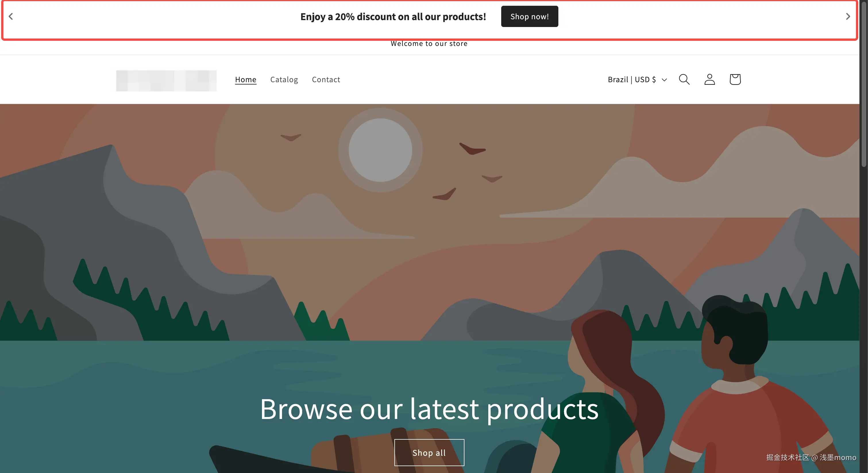Click the account person icon
The image size is (868, 473).
[709, 79]
